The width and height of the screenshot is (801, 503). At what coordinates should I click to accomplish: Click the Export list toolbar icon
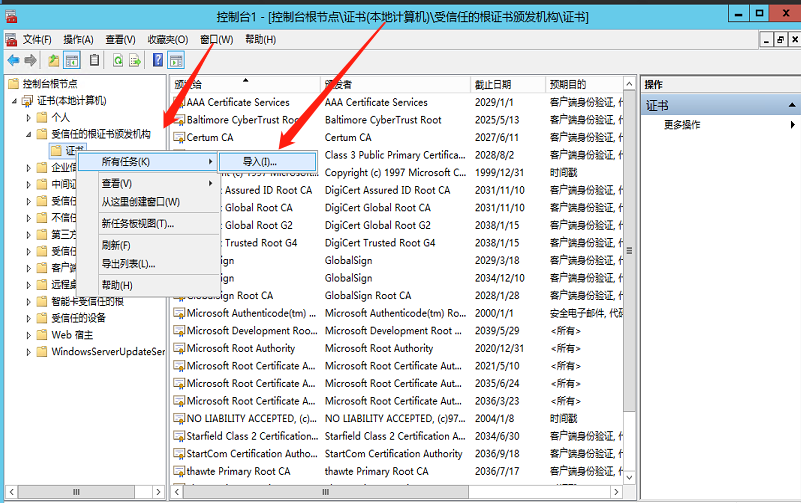tap(135, 61)
